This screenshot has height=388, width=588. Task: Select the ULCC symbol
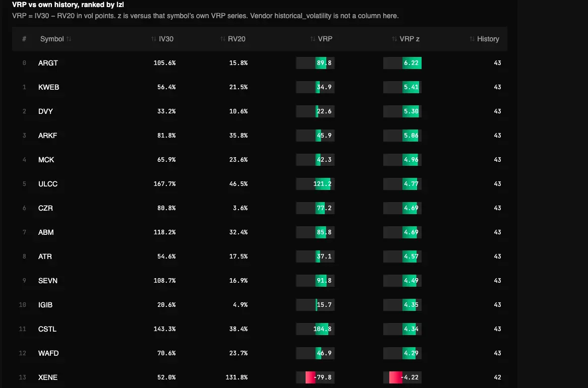(x=48, y=184)
